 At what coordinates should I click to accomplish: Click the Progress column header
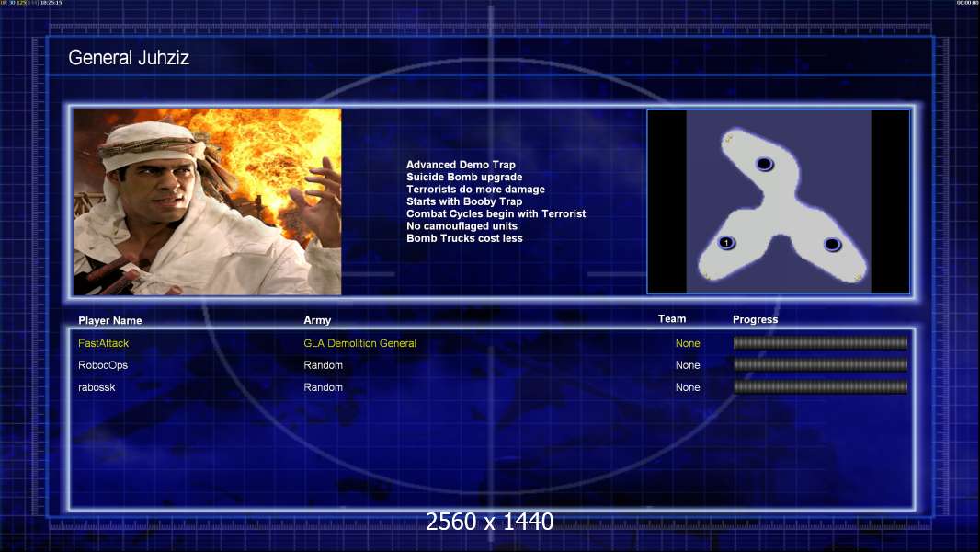tap(755, 319)
